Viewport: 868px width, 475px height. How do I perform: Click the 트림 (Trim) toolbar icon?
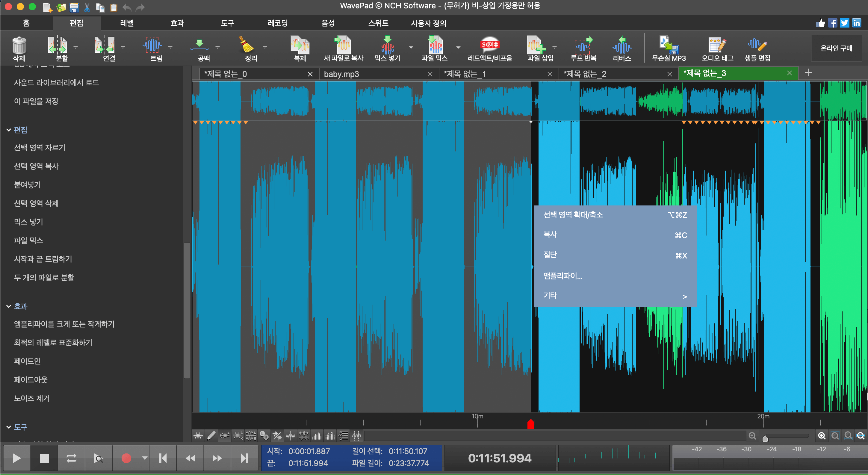tap(152, 46)
